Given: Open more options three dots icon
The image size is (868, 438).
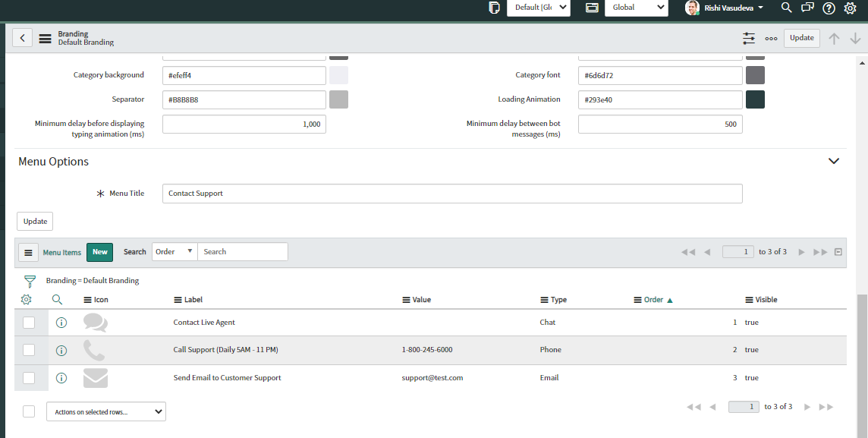Looking at the screenshot, I should tap(771, 38).
